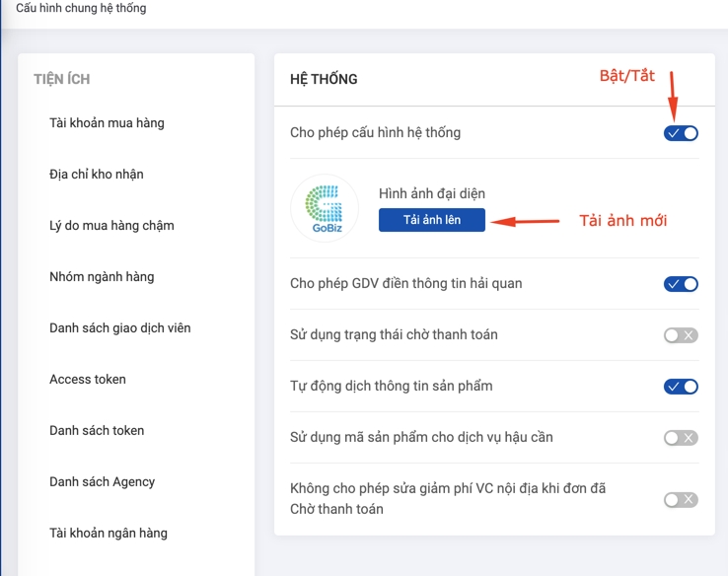Enable 'Sử dụng trạng thái chờ thanh toán' switch
The image size is (728, 576).
(681, 335)
